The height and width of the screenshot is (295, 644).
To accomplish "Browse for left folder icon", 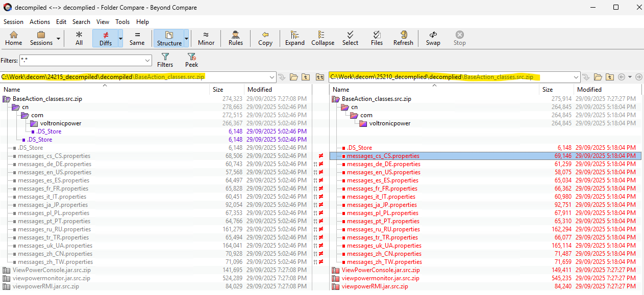I will click(293, 77).
